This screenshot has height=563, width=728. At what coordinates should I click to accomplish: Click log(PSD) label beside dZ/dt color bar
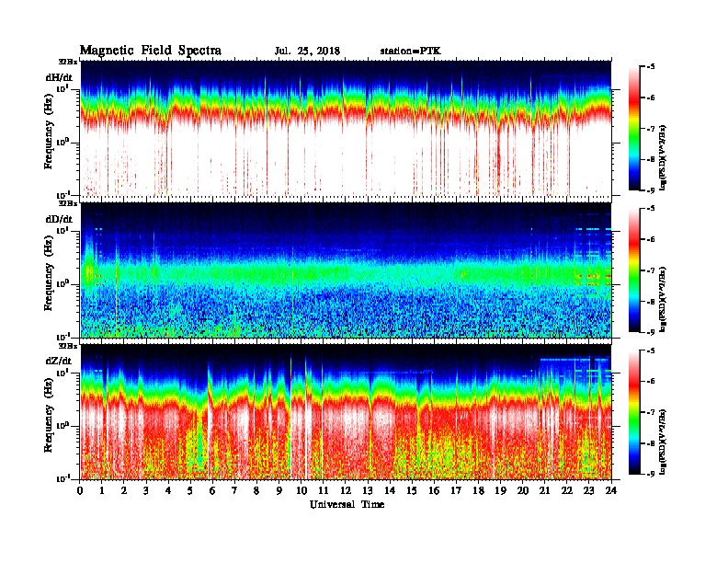664,441
